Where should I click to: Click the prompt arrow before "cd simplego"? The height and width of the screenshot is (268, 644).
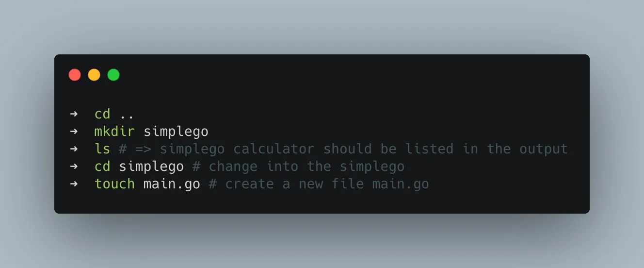[x=74, y=167]
